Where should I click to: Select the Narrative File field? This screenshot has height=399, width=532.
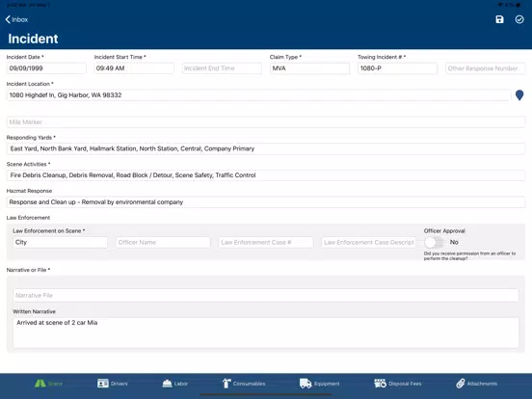[x=266, y=295]
